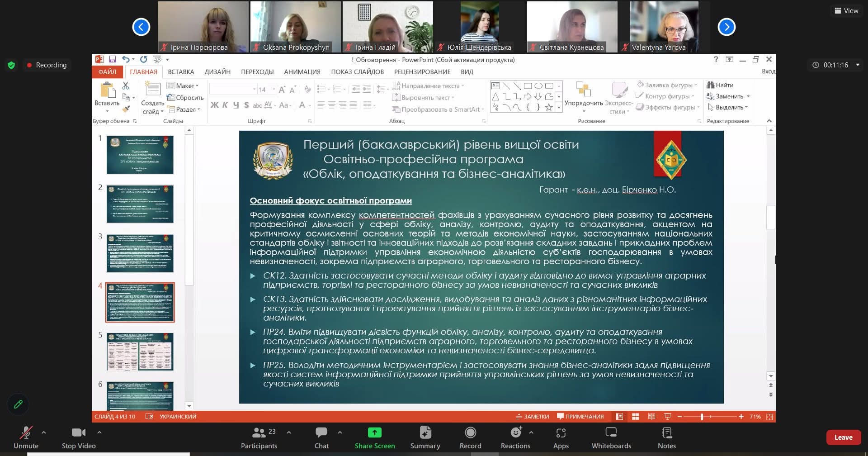Stop Video camera toggle
Screen dimensions: 868x456
pos(78,437)
